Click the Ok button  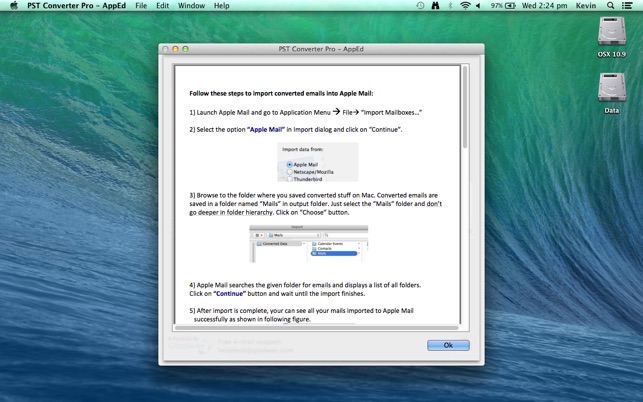(448, 345)
